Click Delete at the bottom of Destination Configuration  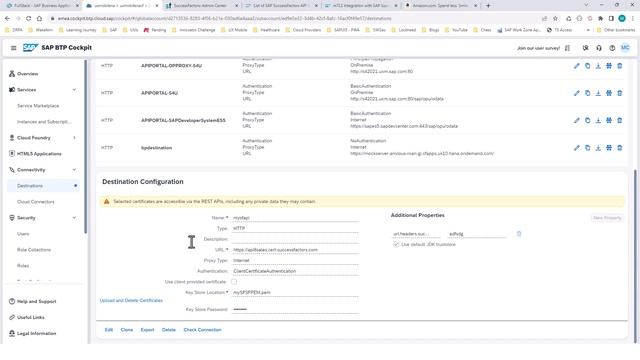[169, 330]
